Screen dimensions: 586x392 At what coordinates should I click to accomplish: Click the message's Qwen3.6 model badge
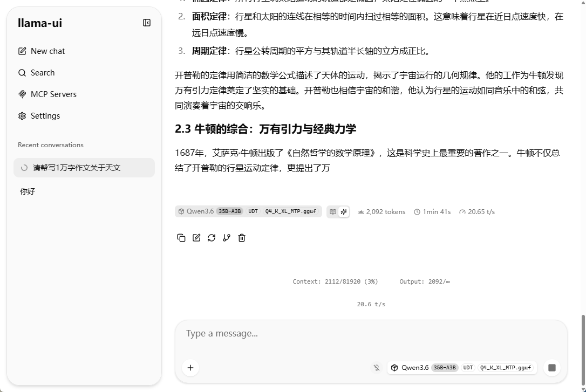248,211
